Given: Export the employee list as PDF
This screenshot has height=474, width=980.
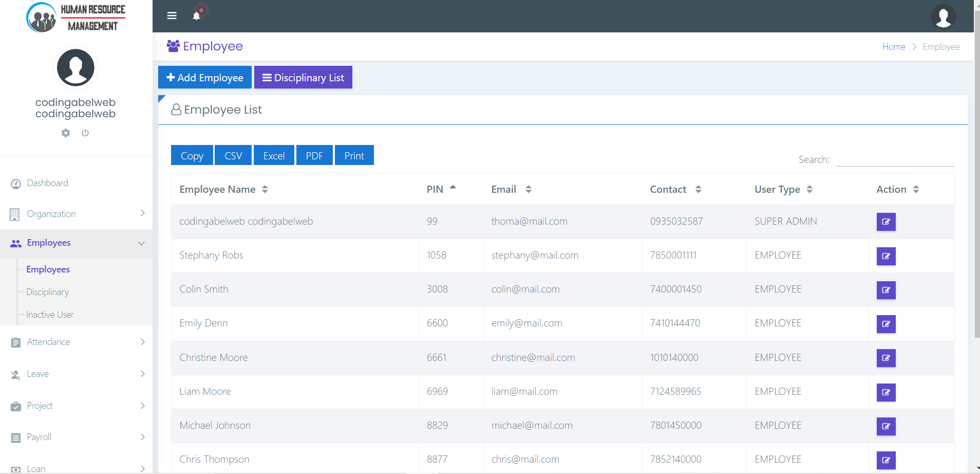Looking at the screenshot, I should pos(314,156).
